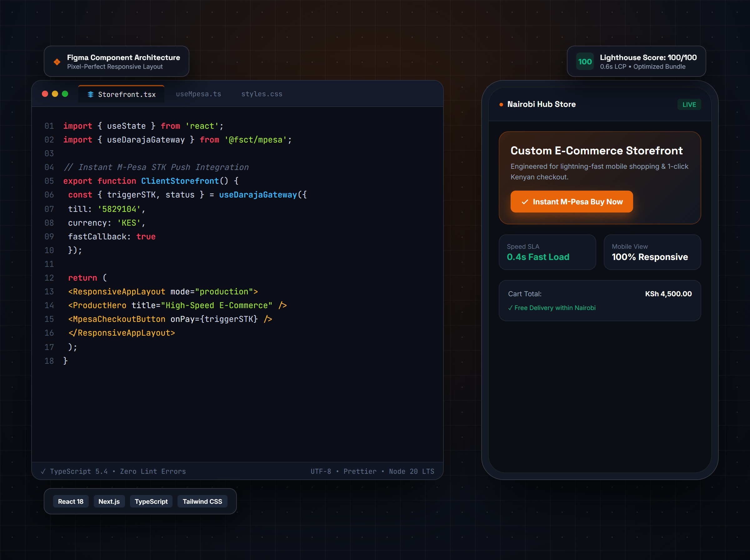750x560 pixels.
Task: Click the ClientStorefront function name in code
Action: (180, 181)
